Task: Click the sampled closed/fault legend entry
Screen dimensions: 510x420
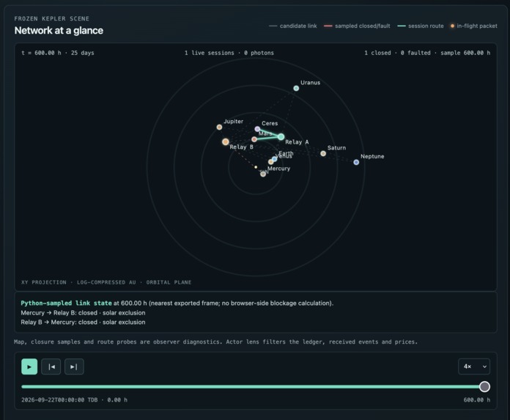Action: tap(357, 26)
